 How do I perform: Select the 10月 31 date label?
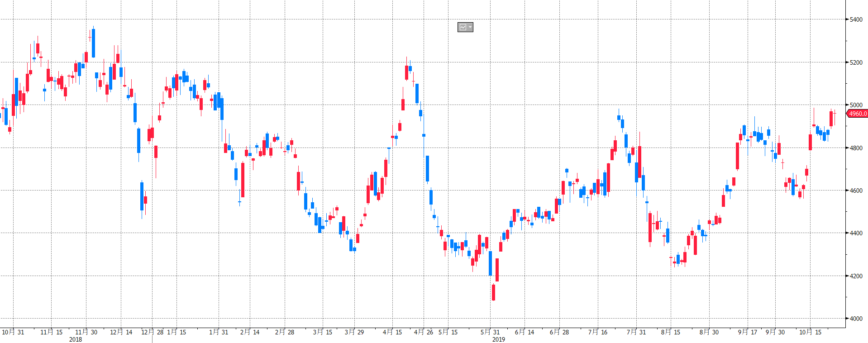(13, 332)
